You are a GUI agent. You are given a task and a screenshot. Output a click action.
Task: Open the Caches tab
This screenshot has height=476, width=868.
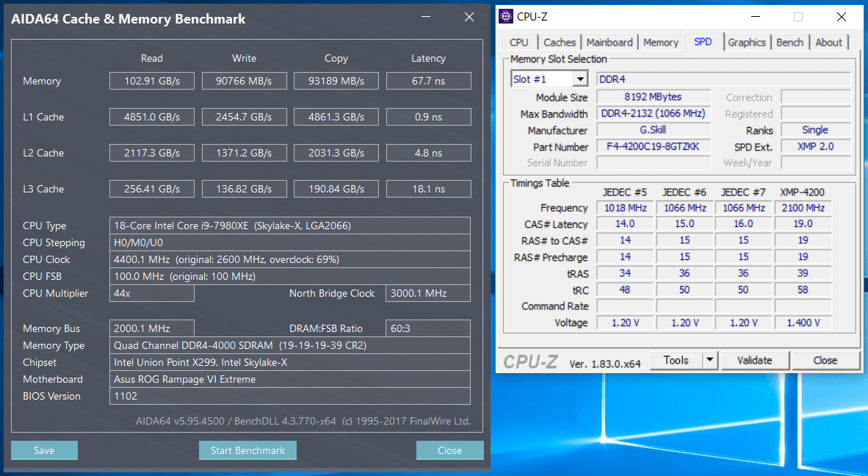(559, 43)
